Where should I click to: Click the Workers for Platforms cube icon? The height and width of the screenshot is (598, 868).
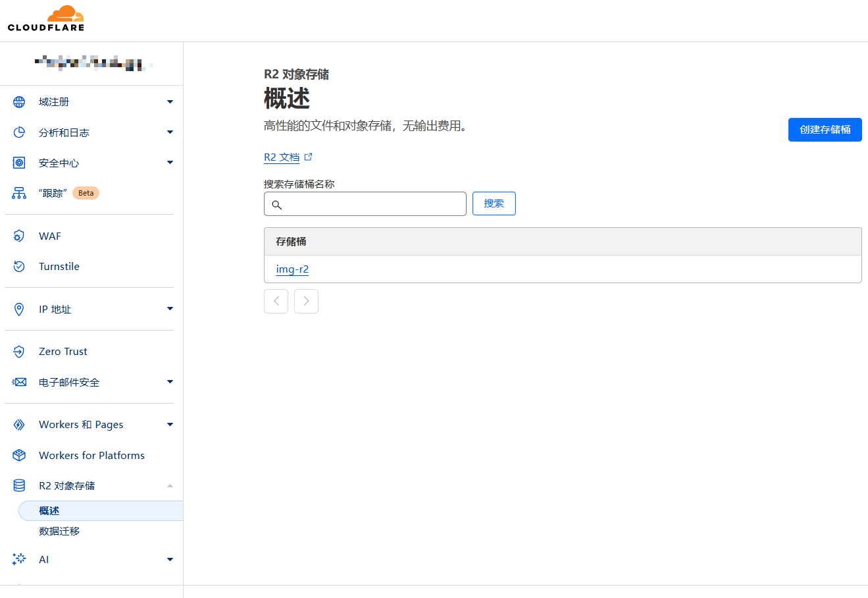coord(19,455)
